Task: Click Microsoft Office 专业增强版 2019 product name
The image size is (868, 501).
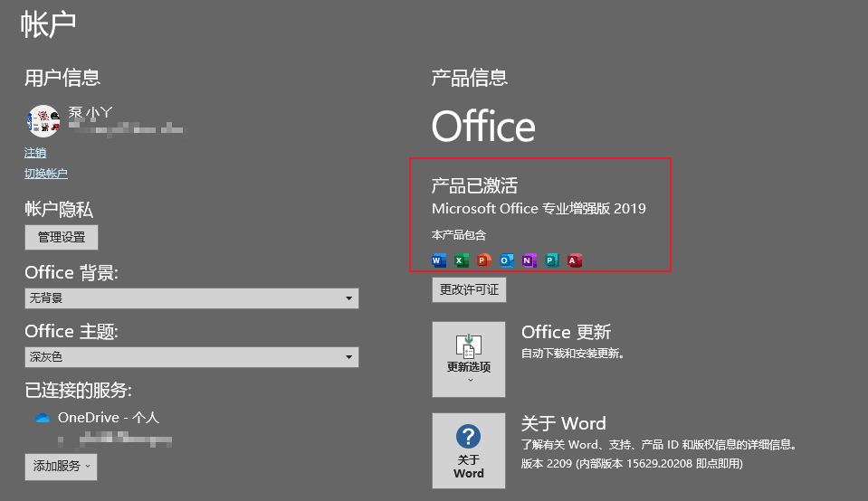Action: (539, 209)
